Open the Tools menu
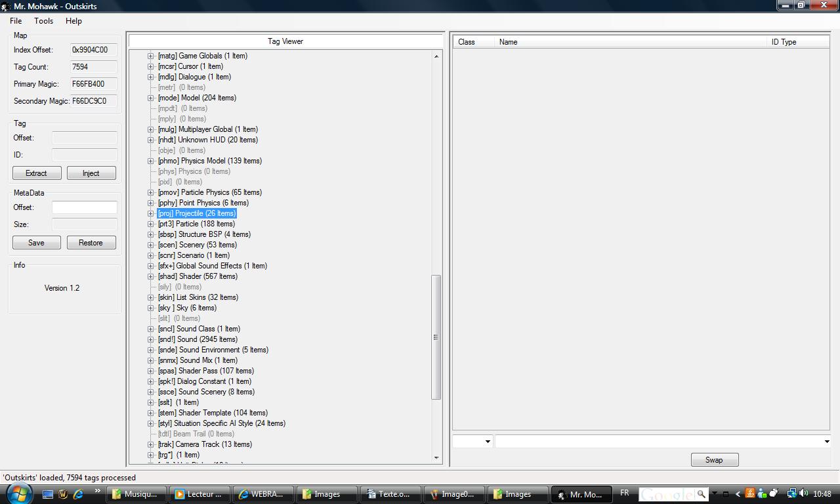Viewport: 840px width, 504px height. coord(43,21)
